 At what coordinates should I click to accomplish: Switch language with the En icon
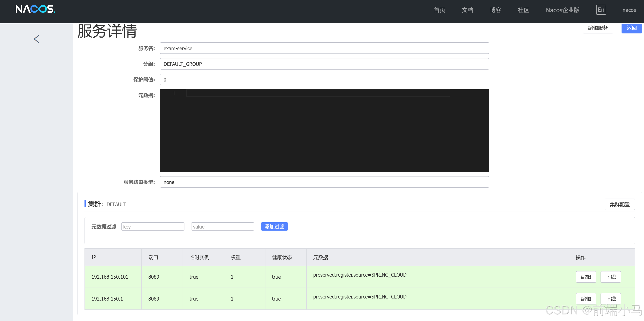601,10
